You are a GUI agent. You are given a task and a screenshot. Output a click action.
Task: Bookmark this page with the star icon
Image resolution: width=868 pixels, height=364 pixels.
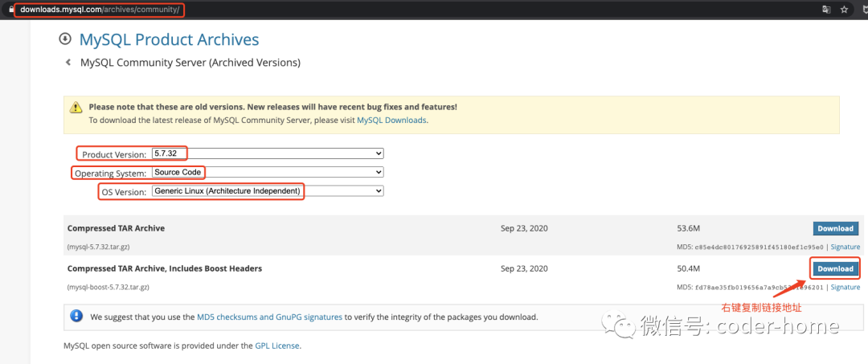[845, 10]
